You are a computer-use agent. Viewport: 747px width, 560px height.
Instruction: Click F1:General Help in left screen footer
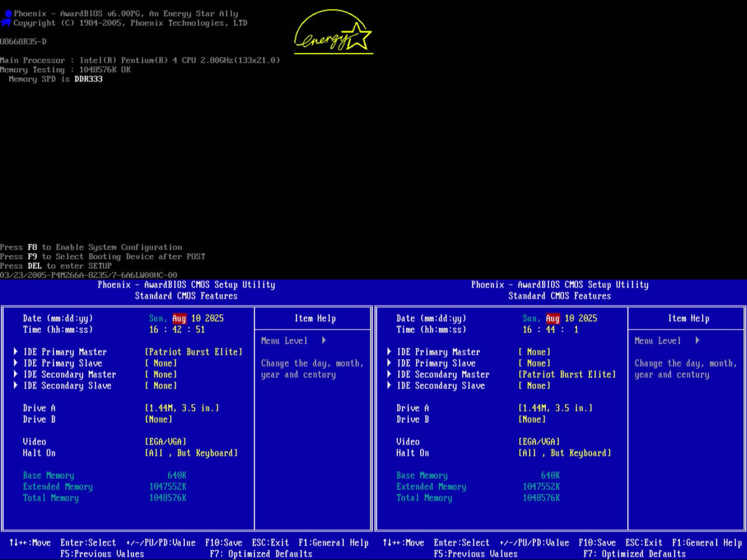[334, 543]
